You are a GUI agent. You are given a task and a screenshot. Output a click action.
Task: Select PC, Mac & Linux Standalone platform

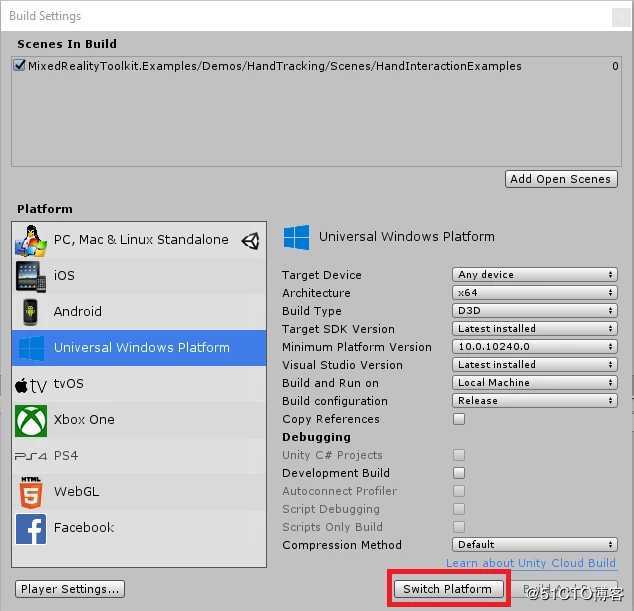[139, 240]
